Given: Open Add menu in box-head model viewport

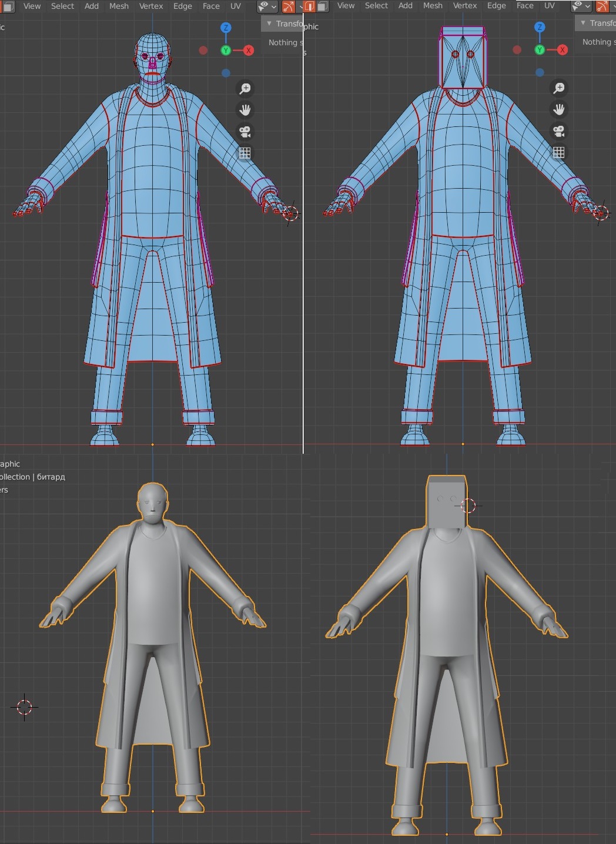Looking at the screenshot, I should pyautogui.click(x=406, y=5).
